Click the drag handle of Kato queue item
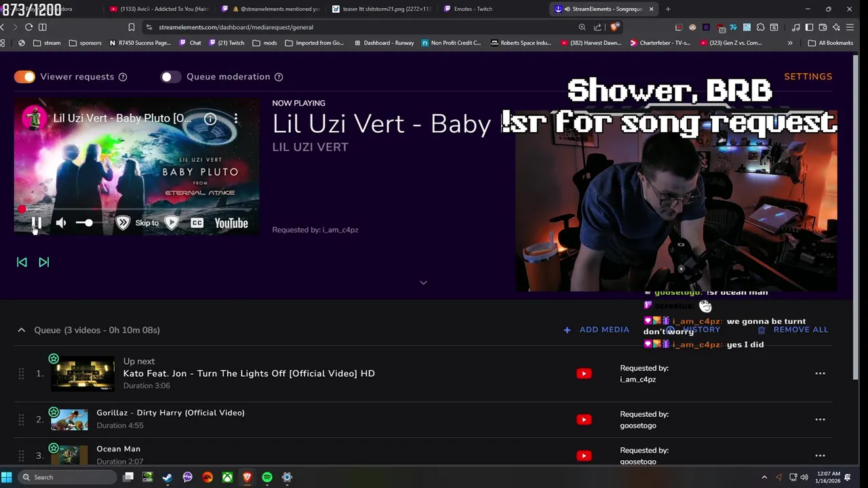Viewport: 868px width, 488px height. [x=21, y=373]
